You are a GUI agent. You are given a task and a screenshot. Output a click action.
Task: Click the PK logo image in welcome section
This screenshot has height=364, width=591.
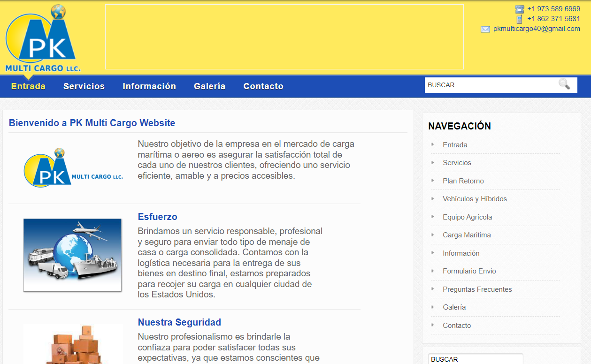(x=73, y=168)
